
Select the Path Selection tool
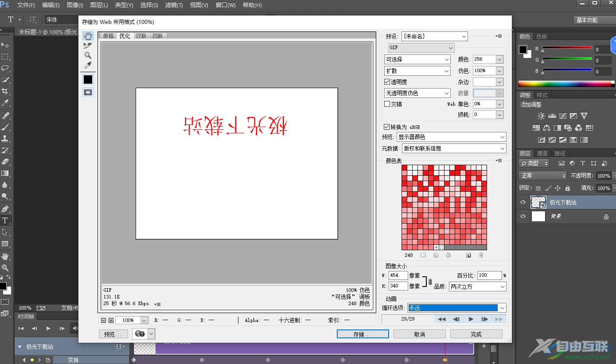[5, 232]
